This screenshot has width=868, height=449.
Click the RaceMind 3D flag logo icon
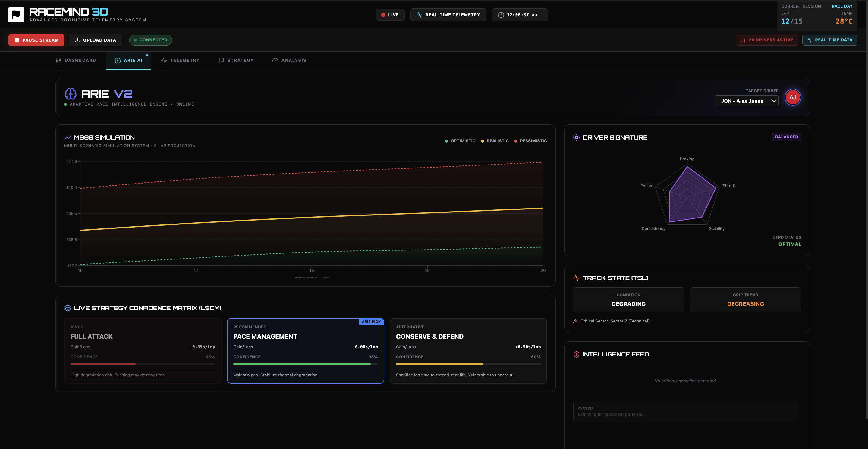point(16,14)
